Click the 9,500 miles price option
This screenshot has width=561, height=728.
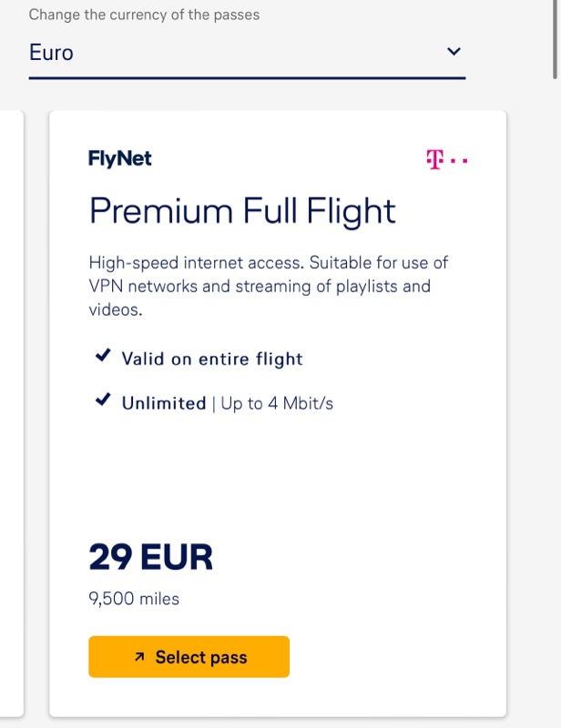pyautogui.click(x=134, y=599)
